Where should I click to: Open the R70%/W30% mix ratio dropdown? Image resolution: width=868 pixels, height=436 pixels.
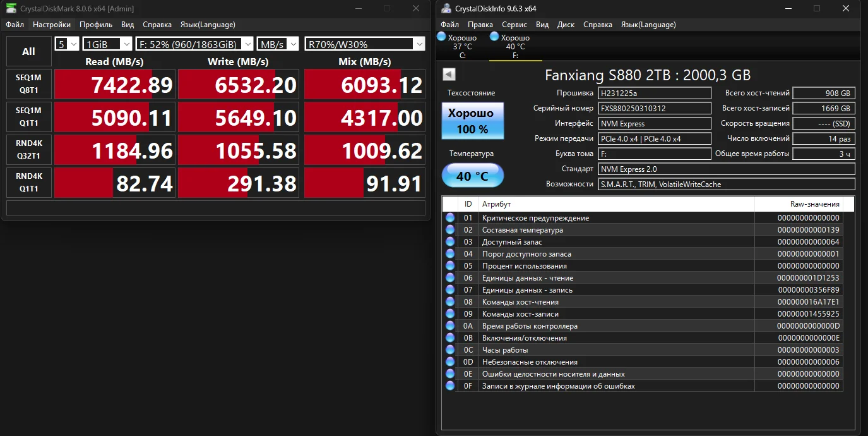click(365, 44)
